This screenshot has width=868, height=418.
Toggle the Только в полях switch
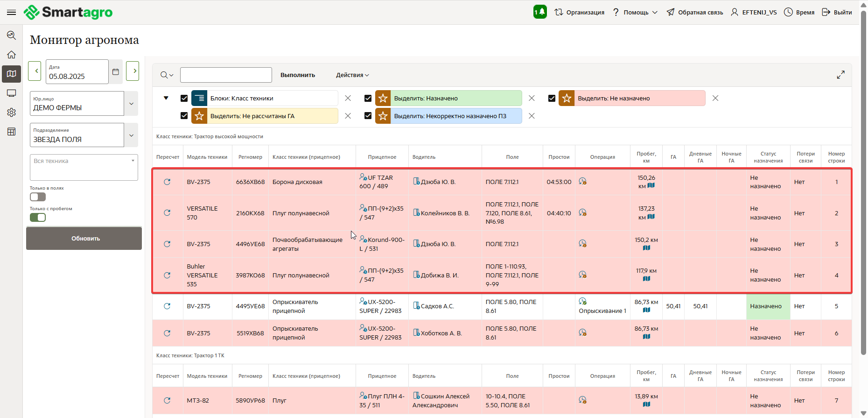[38, 197]
